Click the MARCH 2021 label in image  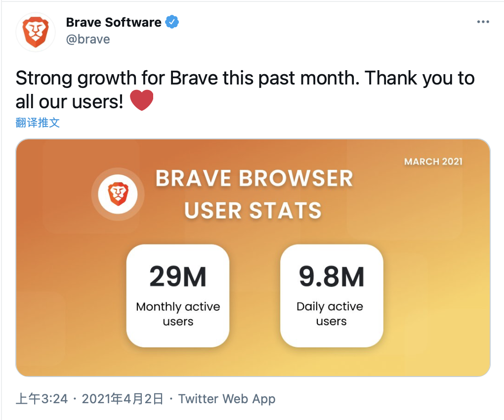[x=433, y=161]
